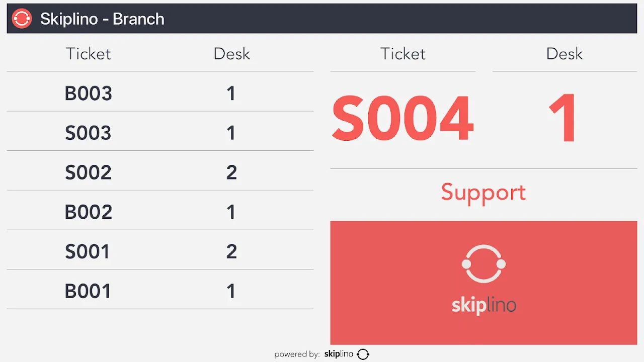Click the large current ticket S004
The image size is (644, 362).
point(403,119)
